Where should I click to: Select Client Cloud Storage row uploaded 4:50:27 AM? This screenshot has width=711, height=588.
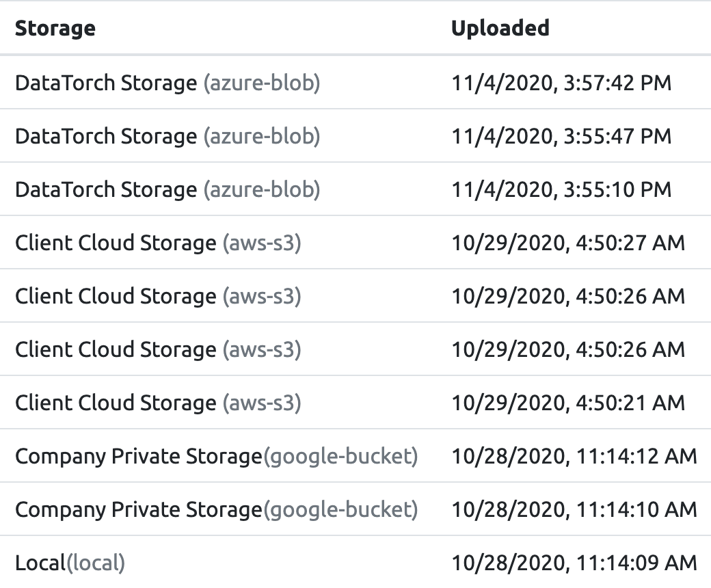point(355,243)
